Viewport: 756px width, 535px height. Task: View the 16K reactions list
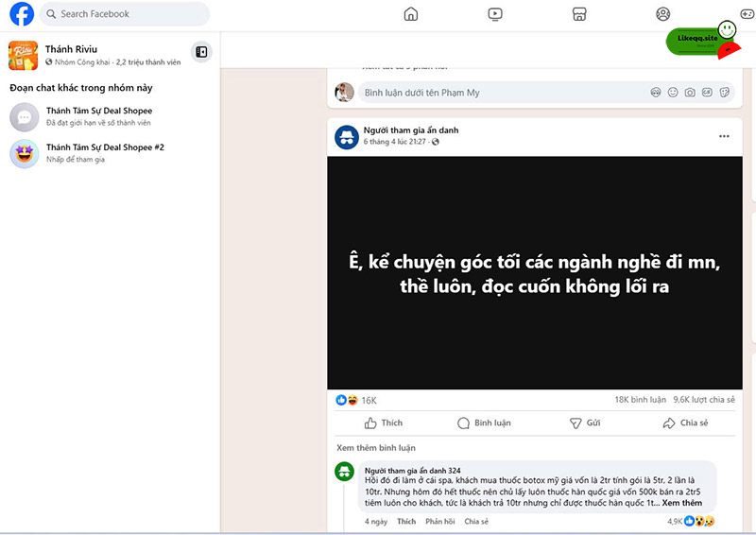point(369,401)
